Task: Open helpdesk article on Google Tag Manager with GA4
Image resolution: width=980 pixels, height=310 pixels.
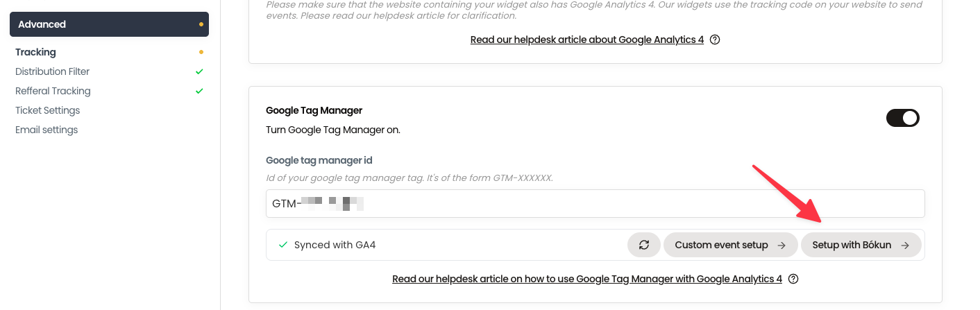Action: (587, 279)
